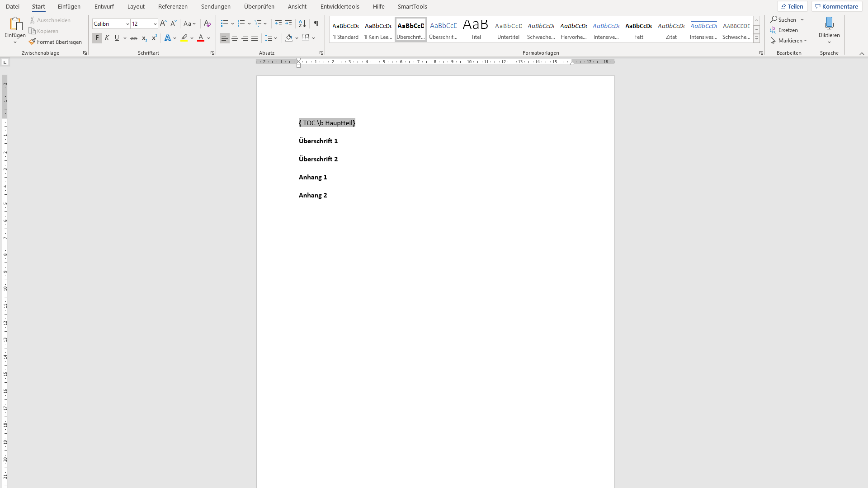Viewport: 868px width, 488px height.
Task: Switch to the Einfügen ribbon tab
Action: [x=69, y=6]
